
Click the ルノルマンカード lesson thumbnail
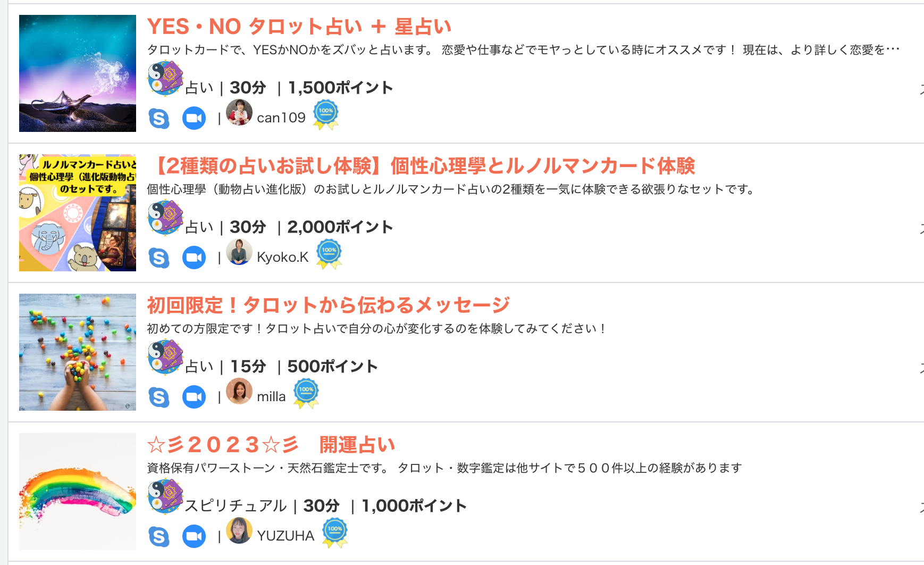[x=77, y=212]
